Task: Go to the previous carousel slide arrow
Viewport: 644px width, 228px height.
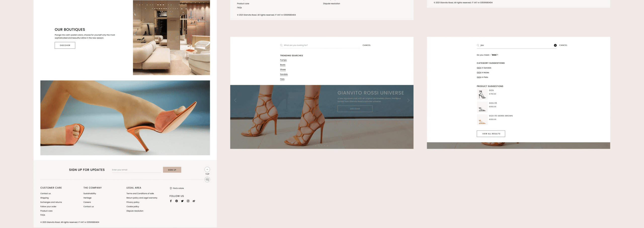Action: coord(235,100)
